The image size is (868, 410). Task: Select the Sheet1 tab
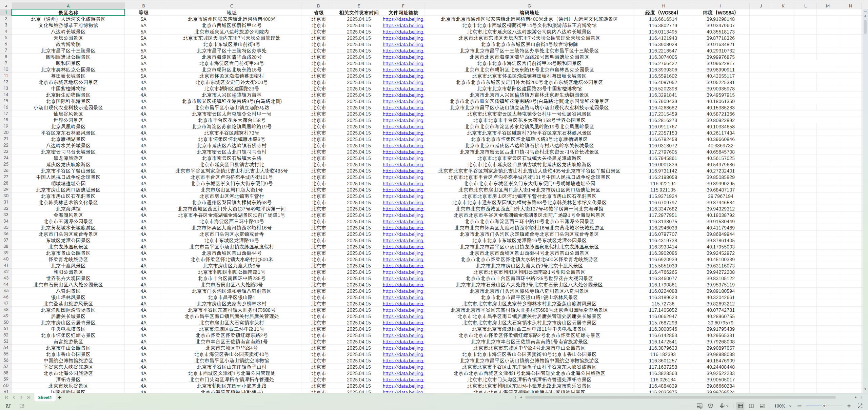point(45,397)
